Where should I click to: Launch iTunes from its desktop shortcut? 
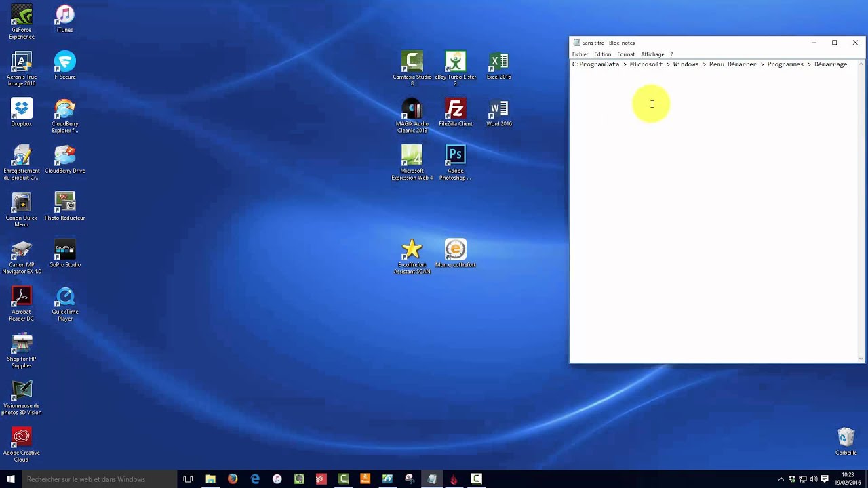coord(64,19)
